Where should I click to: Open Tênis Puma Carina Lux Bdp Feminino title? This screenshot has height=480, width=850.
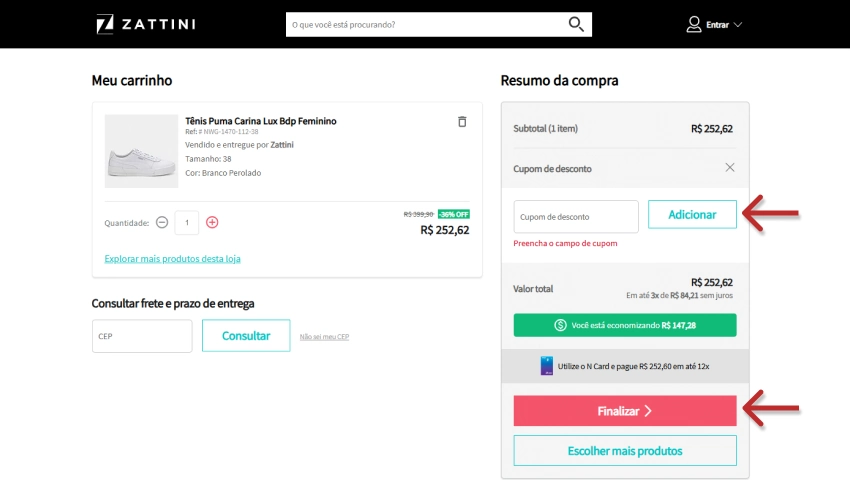click(261, 121)
